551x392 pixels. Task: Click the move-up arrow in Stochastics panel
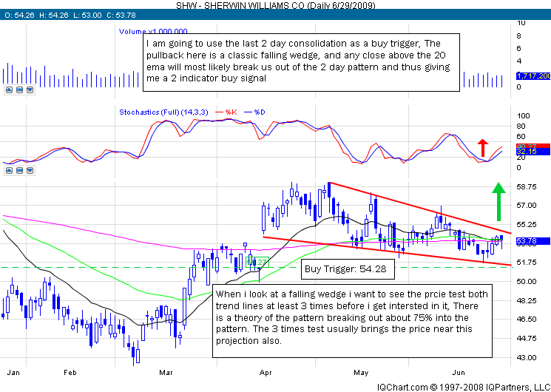pos(9,170)
